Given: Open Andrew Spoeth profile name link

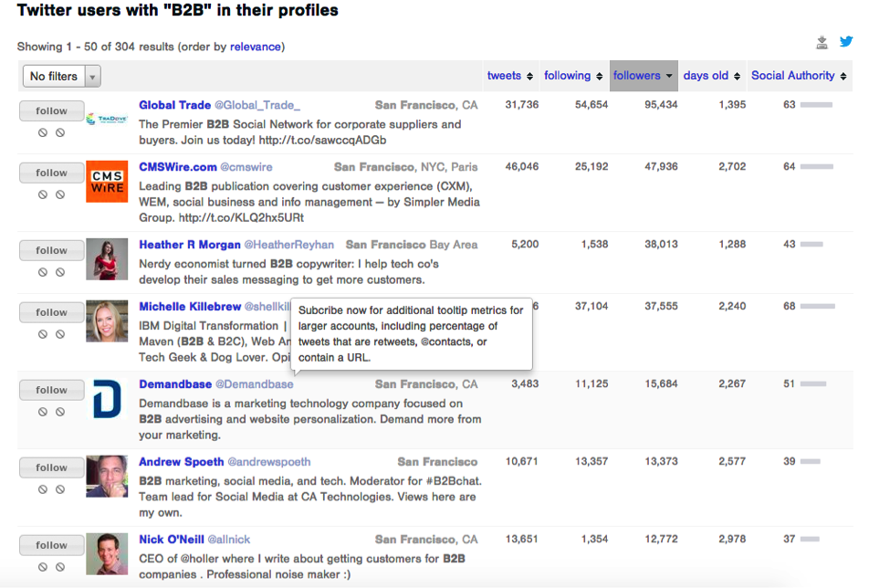Looking at the screenshot, I should tap(182, 462).
